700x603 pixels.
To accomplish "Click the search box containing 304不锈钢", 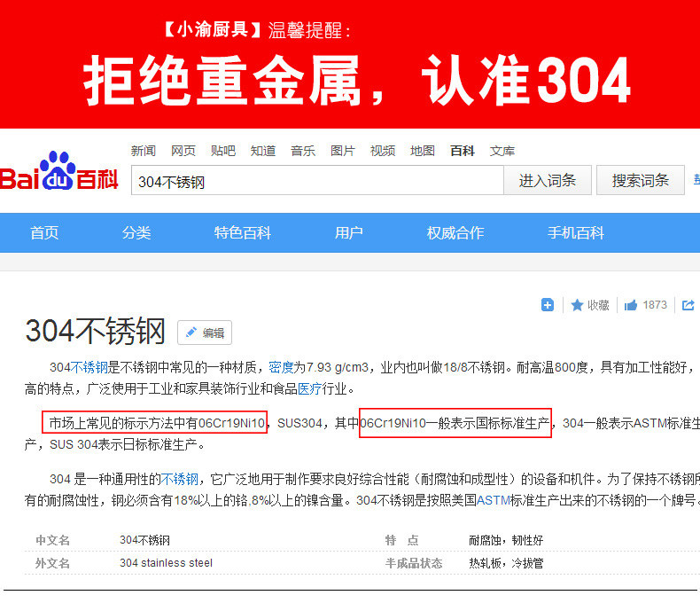I will tap(317, 180).
